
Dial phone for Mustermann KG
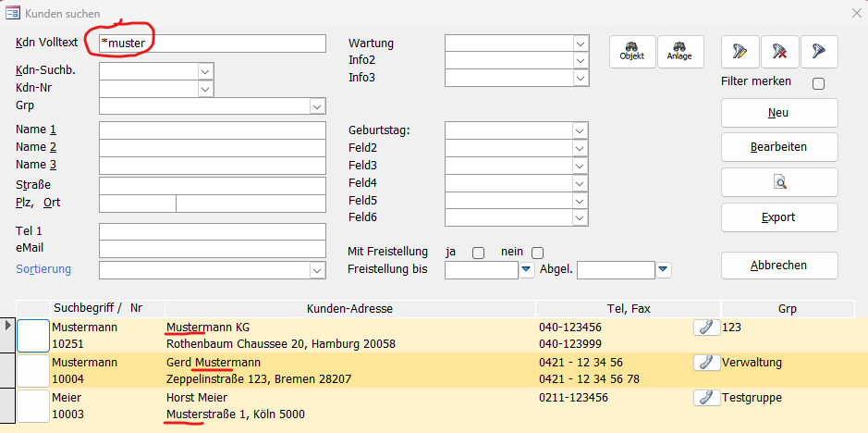point(707,328)
